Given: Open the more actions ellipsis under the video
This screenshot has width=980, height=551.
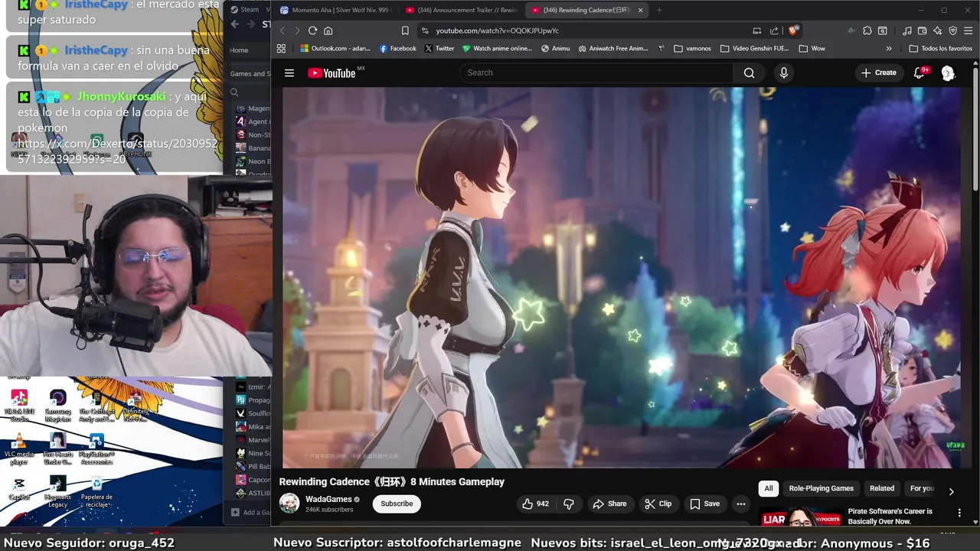Looking at the screenshot, I should click(x=740, y=504).
